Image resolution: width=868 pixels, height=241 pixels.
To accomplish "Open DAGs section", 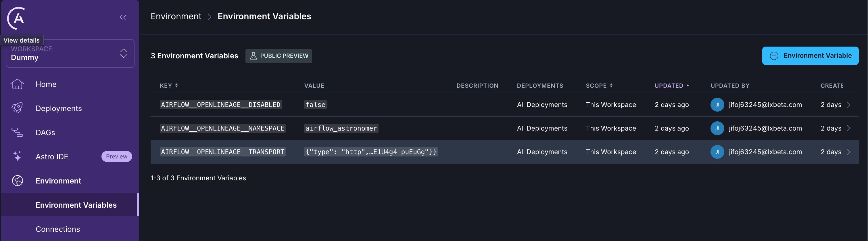I will click(45, 133).
